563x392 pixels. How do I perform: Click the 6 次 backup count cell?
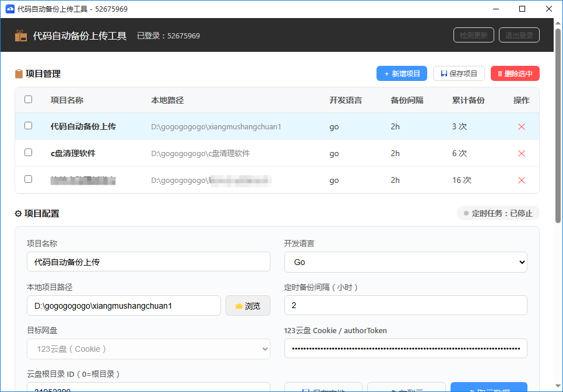460,153
